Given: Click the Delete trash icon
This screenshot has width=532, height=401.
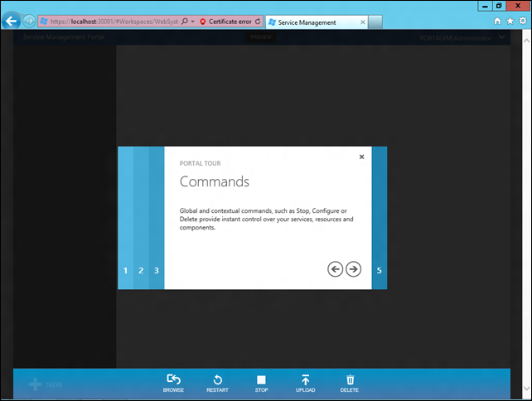Looking at the screenshot, I should pos(350,379).
